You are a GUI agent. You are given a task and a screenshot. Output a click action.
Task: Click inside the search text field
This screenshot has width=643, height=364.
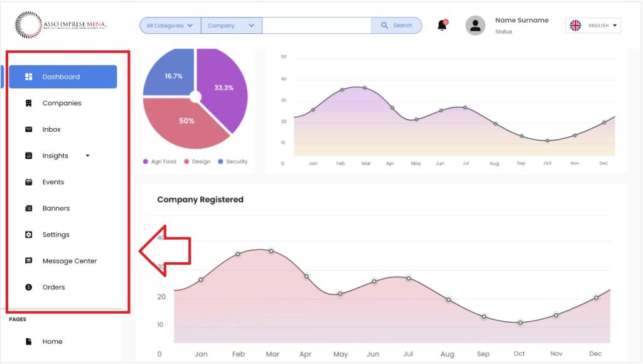316,26
